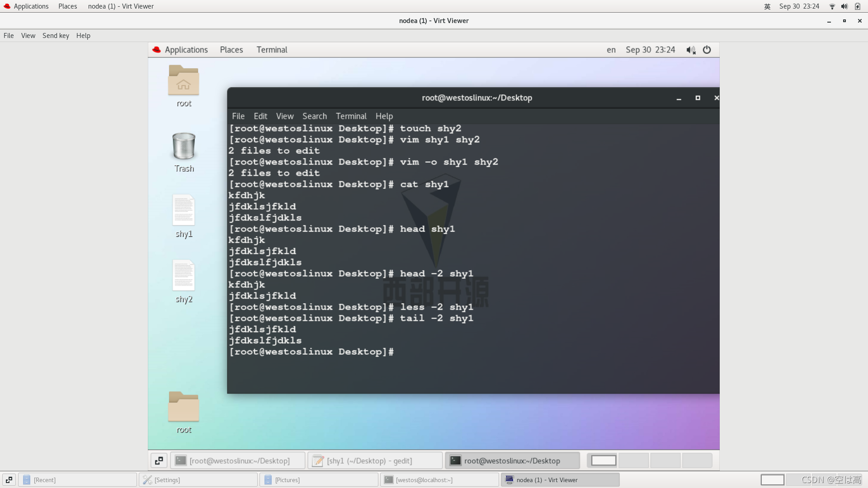Click the host battery status icon
The image size is (868, 488).
(858, 6)
